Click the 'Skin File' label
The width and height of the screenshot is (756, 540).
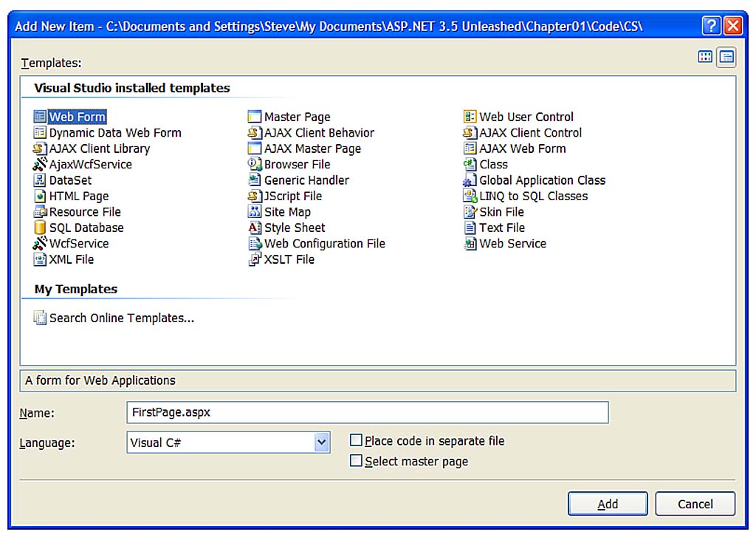501,212
